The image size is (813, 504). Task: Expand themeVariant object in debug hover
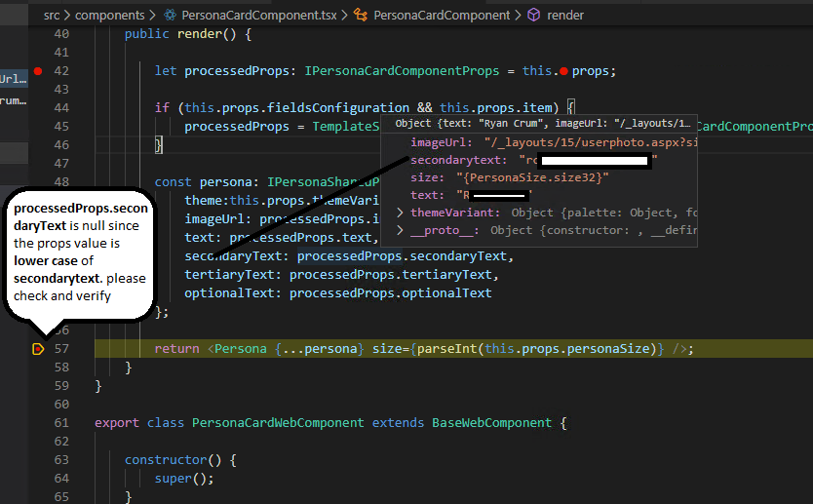[400, 213]
